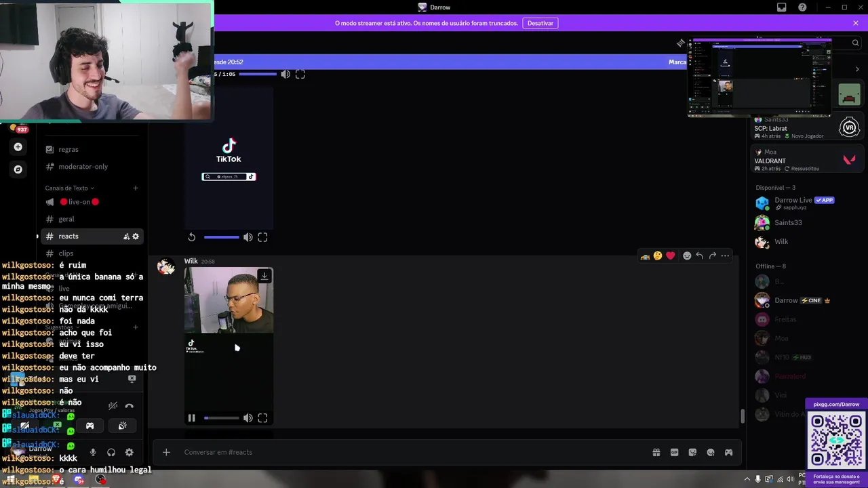The height and width of the screenshot is (488, 868).
Task: Open the gift Nitro icon
Action: [656, 453]
